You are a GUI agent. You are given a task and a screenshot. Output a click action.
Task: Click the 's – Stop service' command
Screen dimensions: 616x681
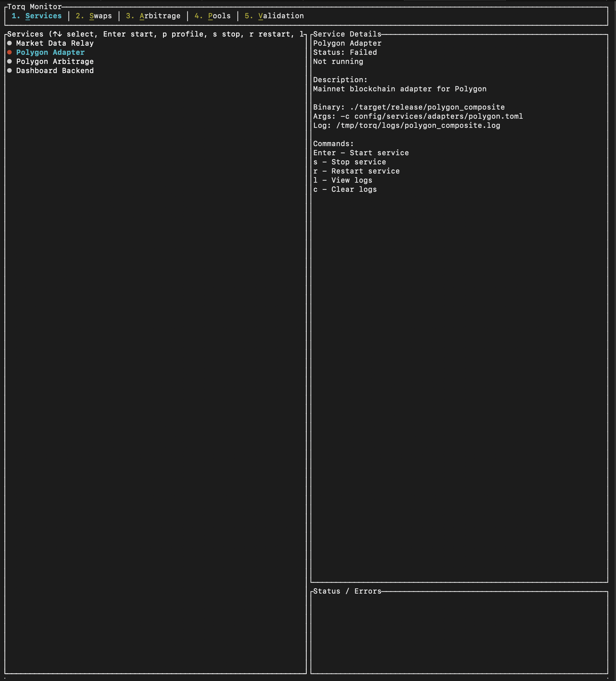349,162
